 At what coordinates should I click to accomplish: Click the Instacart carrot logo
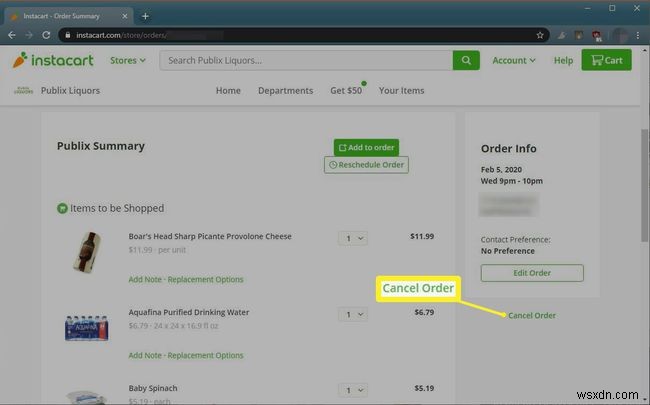(x=53, y=60)
